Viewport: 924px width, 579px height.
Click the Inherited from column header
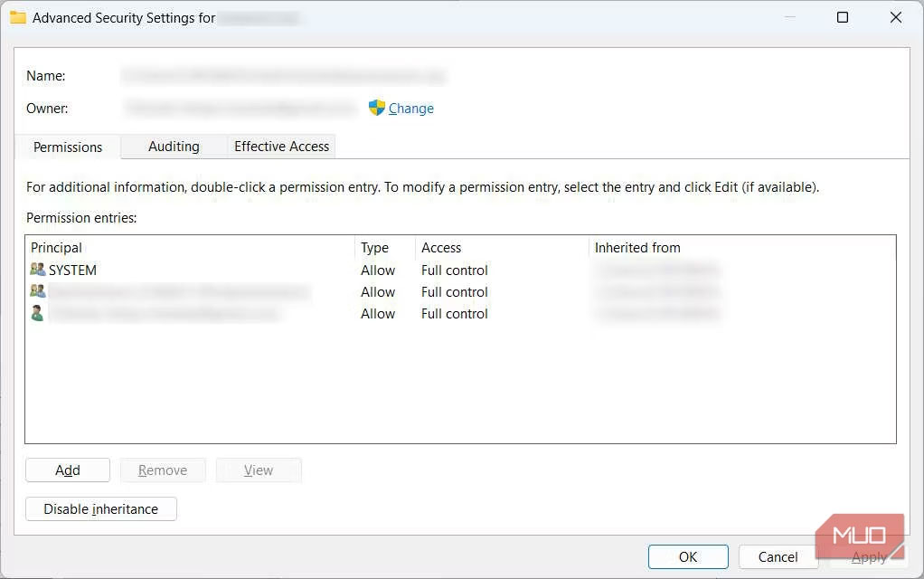(637, 247)
